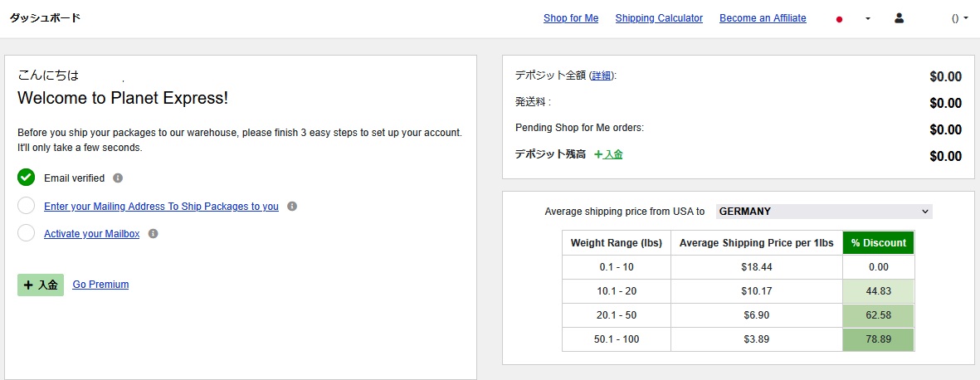Toggle the Activate your Mailbox step circle
Image resolution: width=980 pixels, height=380 pixels.
(26, 233)
